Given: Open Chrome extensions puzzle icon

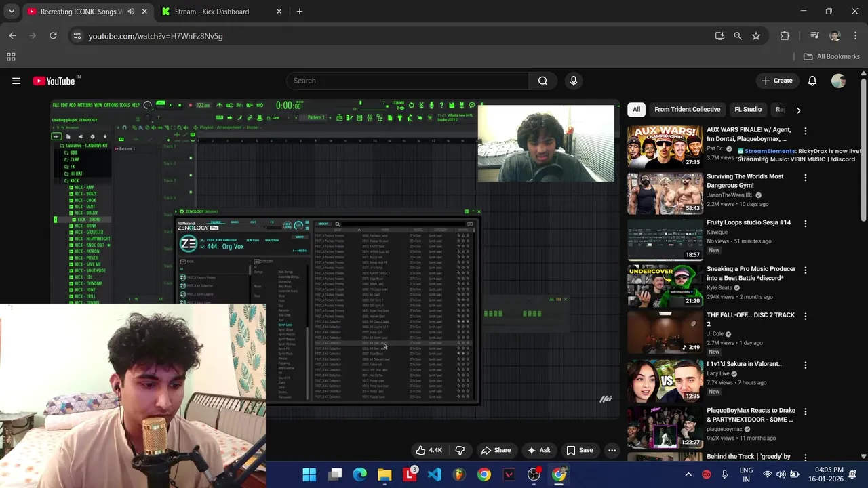Looking at the screenshot, I should (785, 36).
